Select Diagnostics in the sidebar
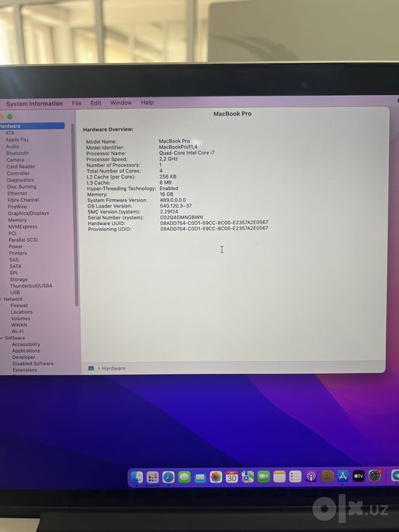 click(21, 180)
